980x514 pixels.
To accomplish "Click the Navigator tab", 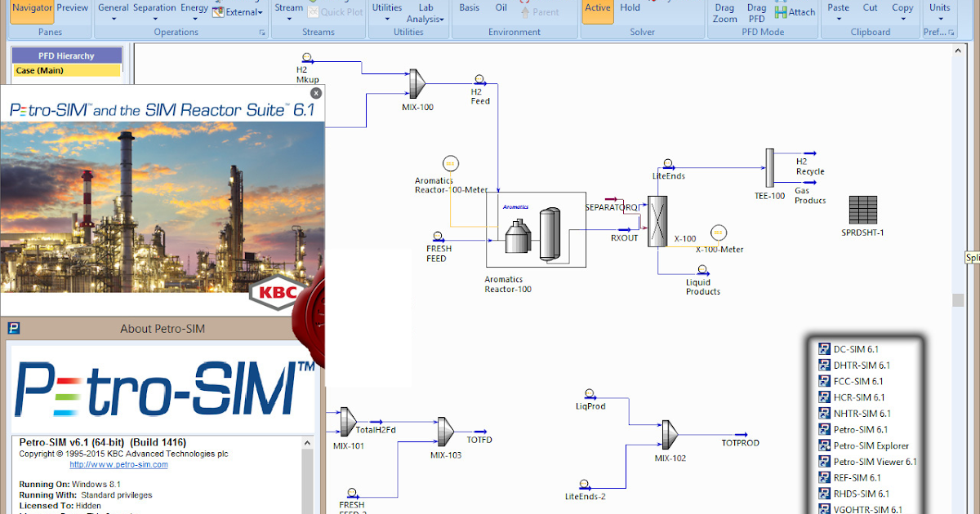I will click(x=32, y=7).
